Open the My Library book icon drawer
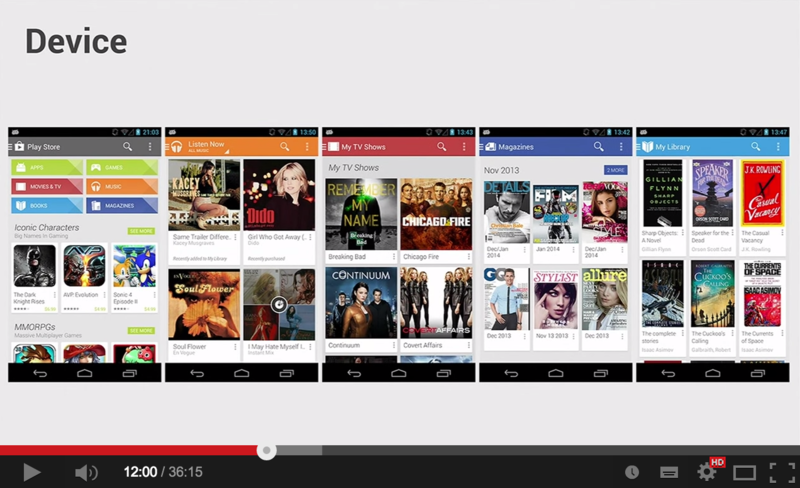Image resolution: width=800 pixels, height=488 pixels. (645, 147)
